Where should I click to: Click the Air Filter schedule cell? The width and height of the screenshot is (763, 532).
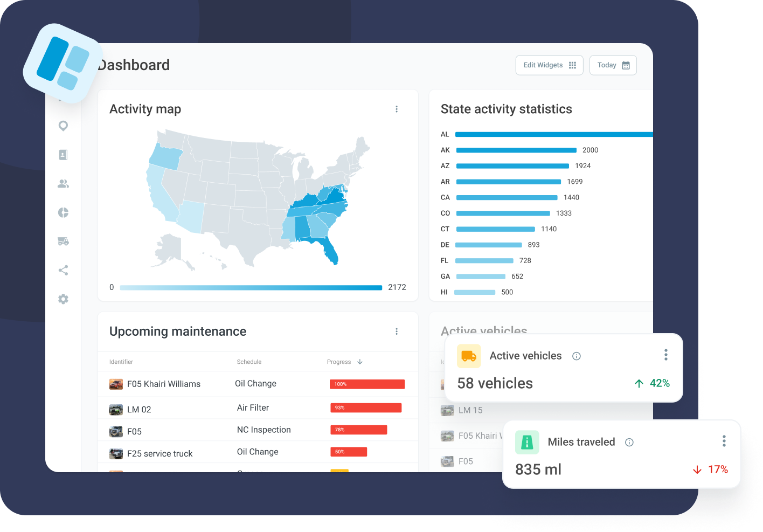pos(253,407)
